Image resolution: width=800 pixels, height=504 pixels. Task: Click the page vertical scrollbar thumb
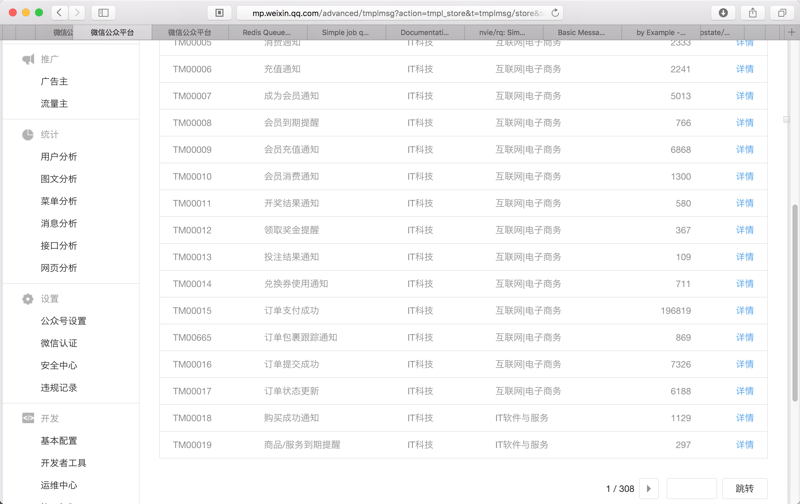click(794, 303)
